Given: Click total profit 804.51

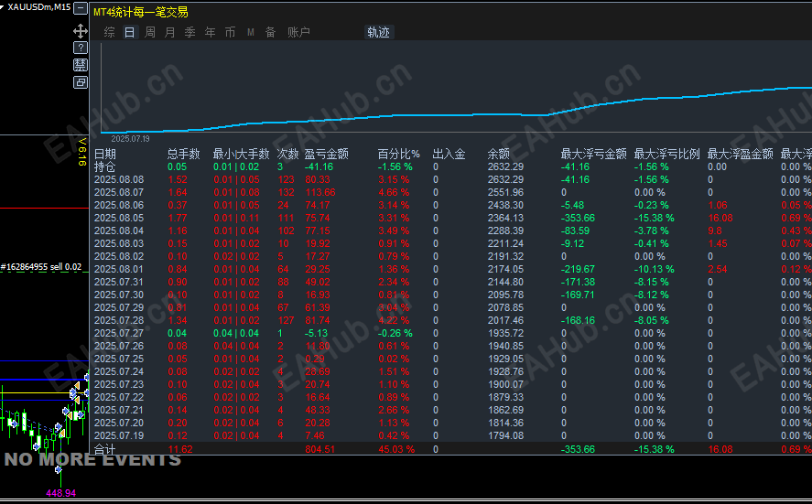Looking at the screenshot, I should [320, 449].
